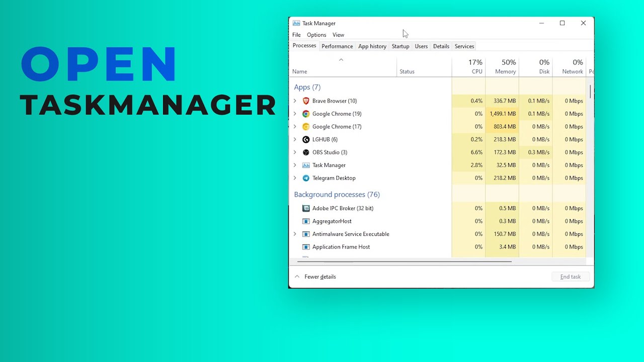Sort by the Network column header

(x=569, y=66)
